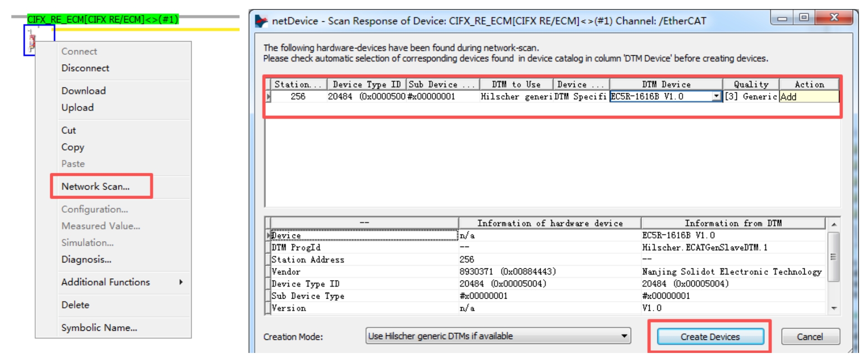This screenshot has width=868, height=362.
Task: Open Symbolic Name... menu entry
Action: coord(99,328)
